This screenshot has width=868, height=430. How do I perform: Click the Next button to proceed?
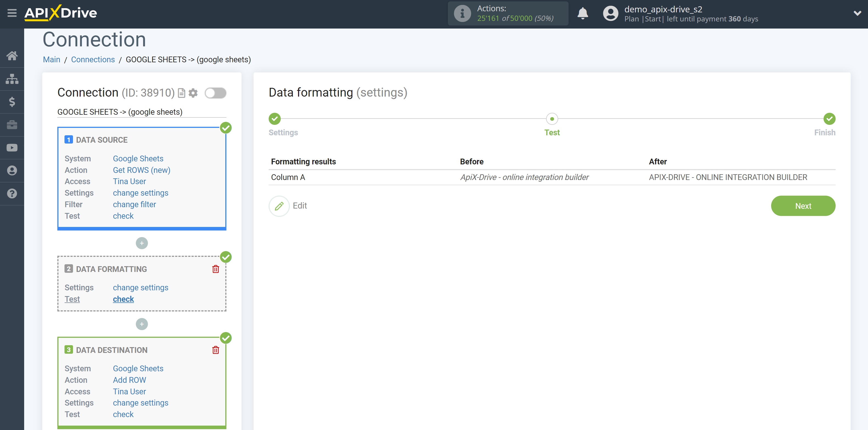pos(804,205)
